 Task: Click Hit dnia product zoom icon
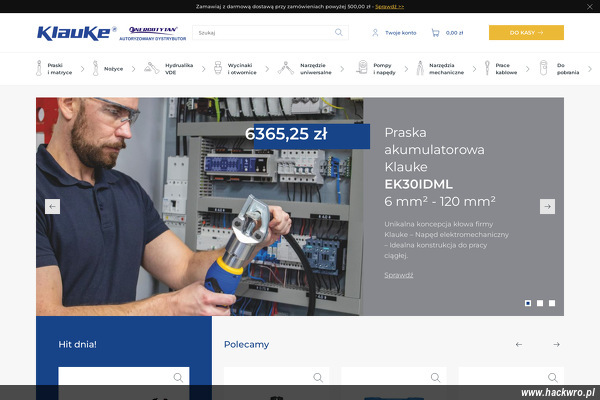pyautogui.click(x=178, y=378)
